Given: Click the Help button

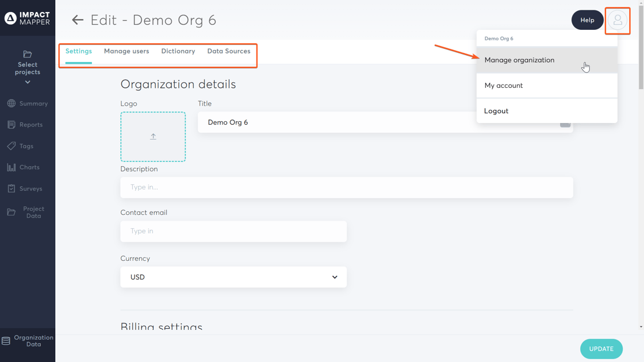Looking at the screenshot, I should point(587,20).
